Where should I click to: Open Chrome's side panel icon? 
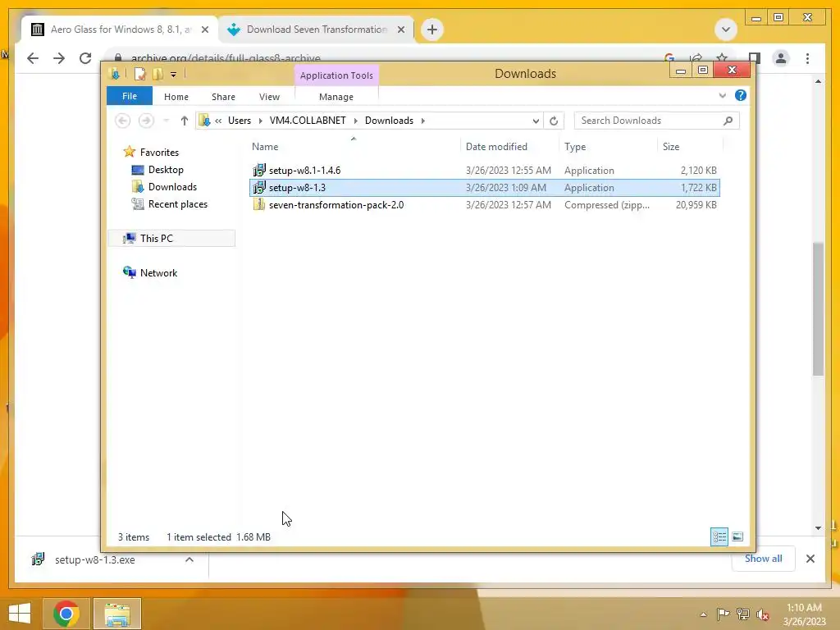755,58
